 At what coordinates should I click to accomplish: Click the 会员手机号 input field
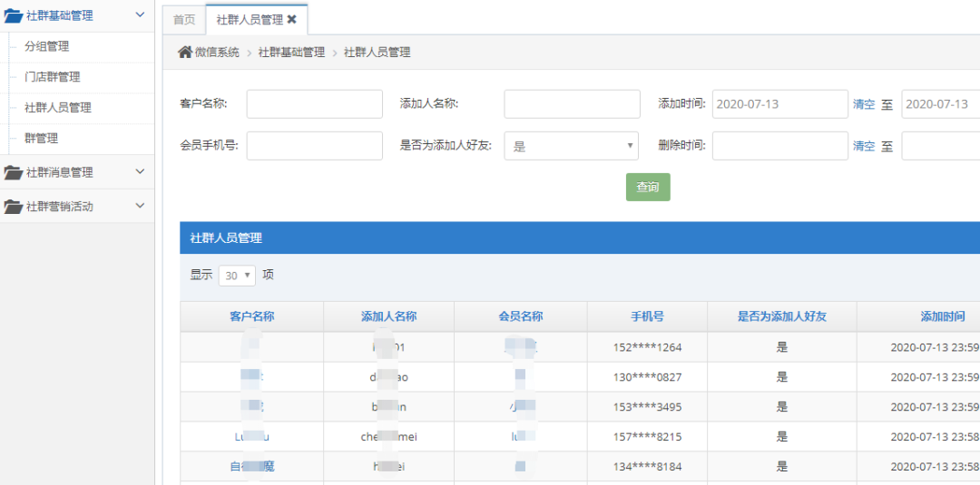tap(314, 146)
